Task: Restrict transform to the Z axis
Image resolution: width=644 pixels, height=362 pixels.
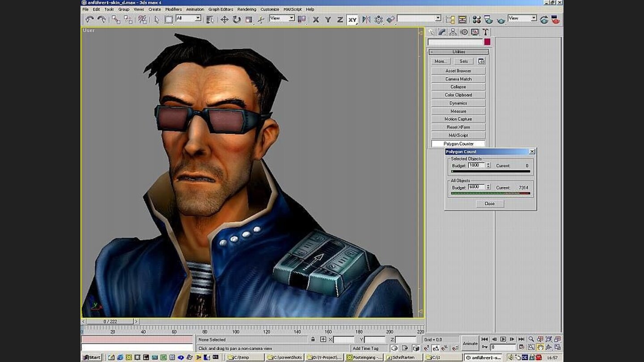Action: pyautogui.click(x=340, y=19)
